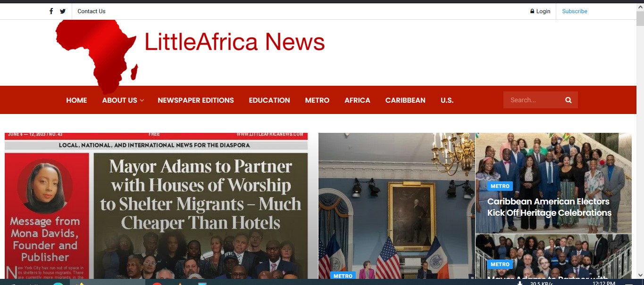Go to the Education section

pyautogui.click(x=269, y=100)
